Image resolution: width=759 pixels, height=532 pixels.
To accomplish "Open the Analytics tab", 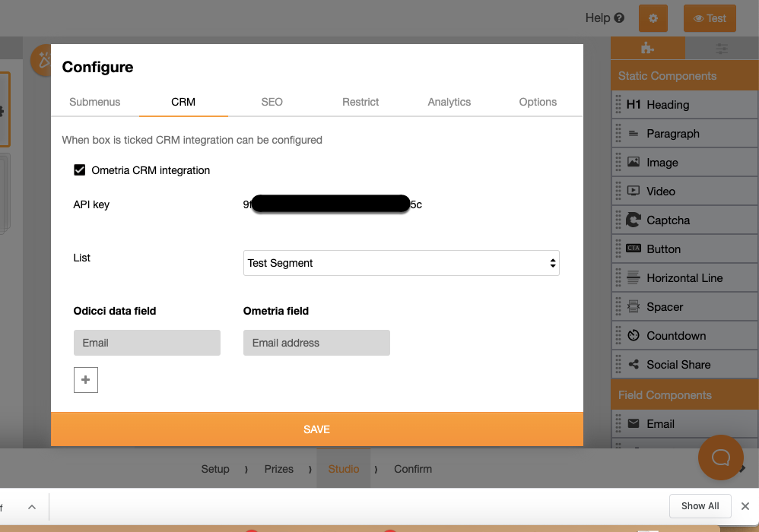I will (449, 102).
